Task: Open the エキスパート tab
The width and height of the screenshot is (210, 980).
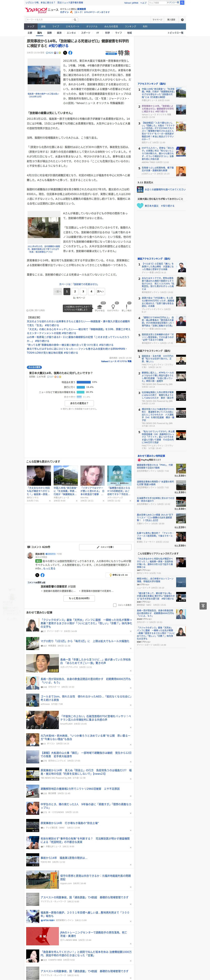Action: [72, 27]
